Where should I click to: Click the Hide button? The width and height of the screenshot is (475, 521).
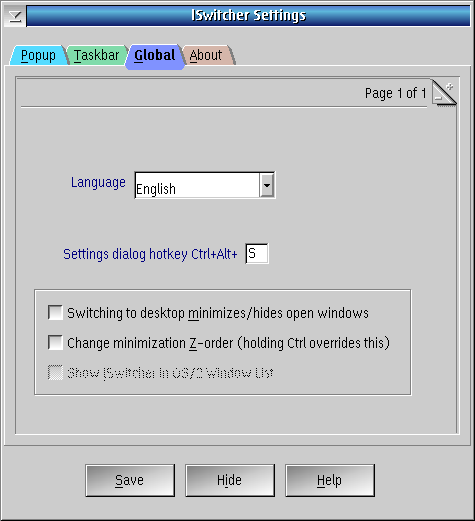[230, 480]
